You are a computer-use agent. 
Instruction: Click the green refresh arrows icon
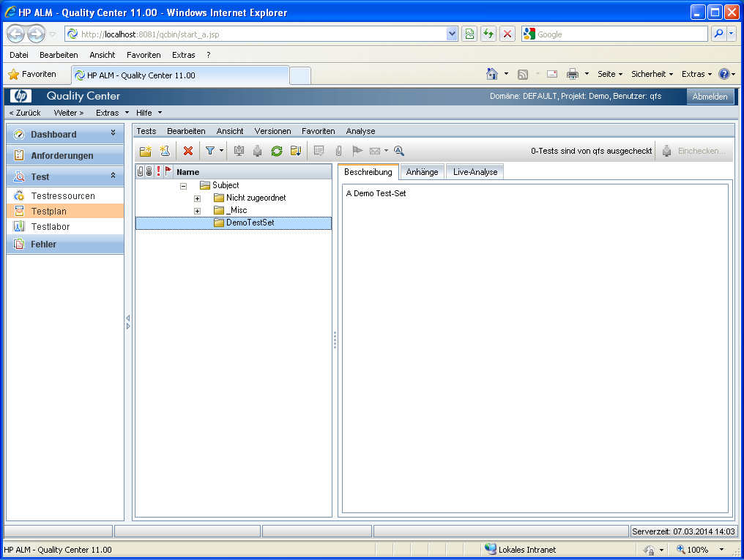(277, 151)
